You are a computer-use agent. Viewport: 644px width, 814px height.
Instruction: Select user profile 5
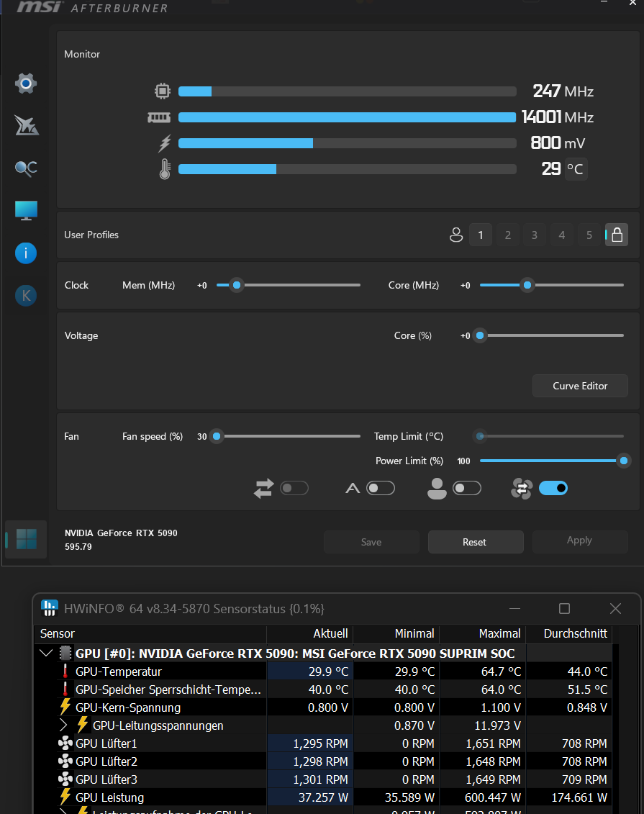click(589, 235)
